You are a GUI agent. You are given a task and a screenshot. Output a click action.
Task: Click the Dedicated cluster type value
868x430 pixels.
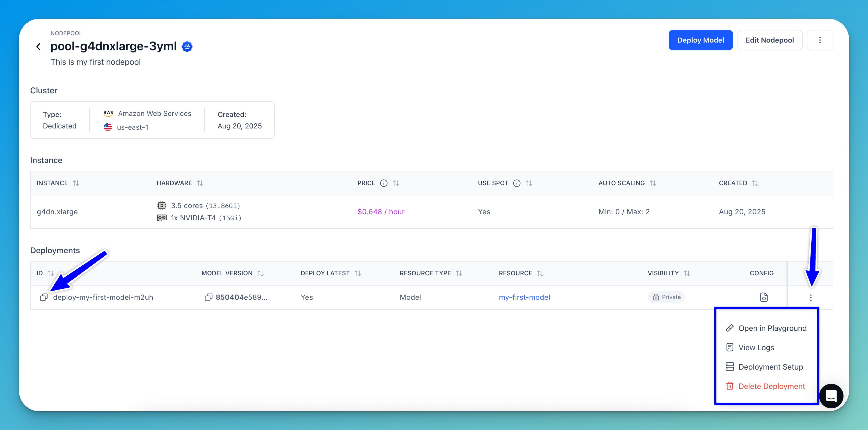point(60,126)
